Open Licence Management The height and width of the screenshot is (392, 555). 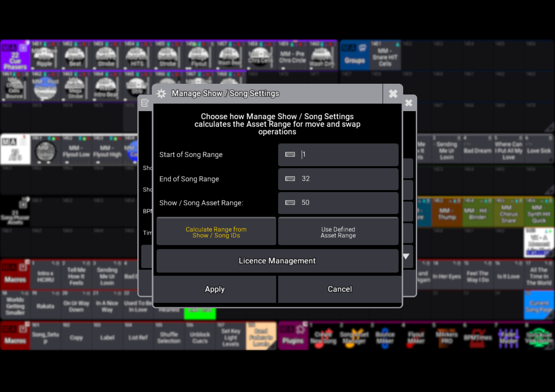click(x=277, y=261)
